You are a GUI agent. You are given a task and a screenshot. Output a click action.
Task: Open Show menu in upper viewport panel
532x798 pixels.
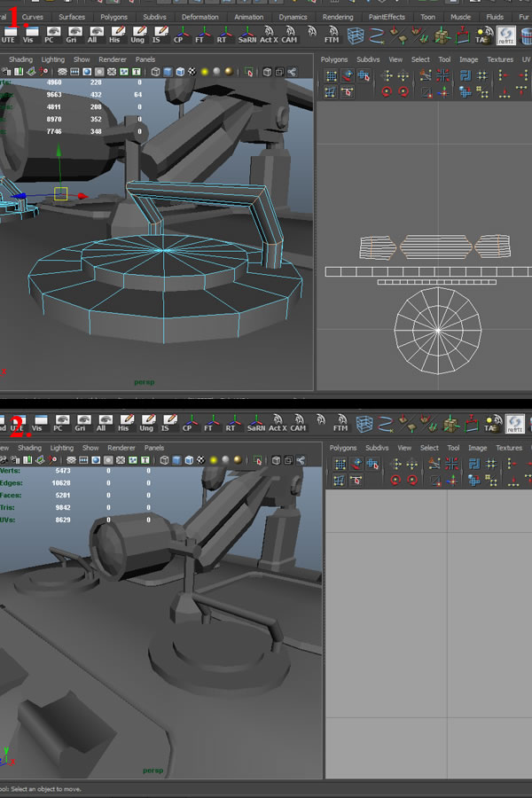click(82, 59)
